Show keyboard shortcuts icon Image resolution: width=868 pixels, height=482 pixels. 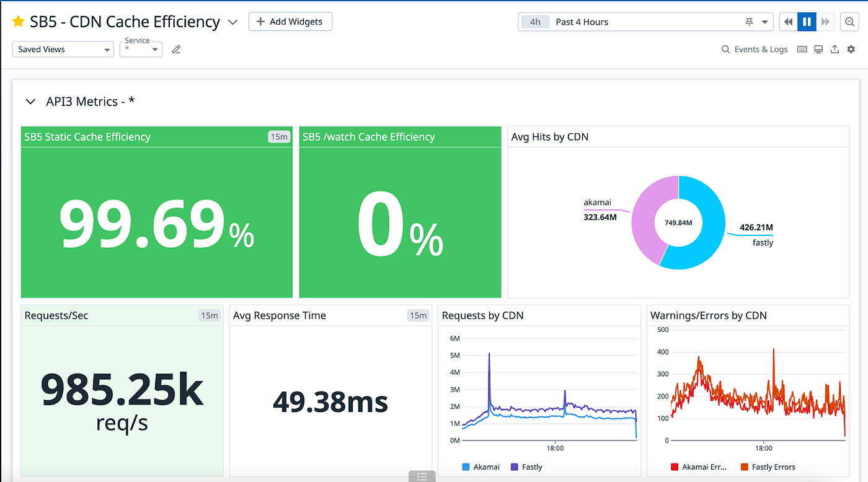[802, 50]
